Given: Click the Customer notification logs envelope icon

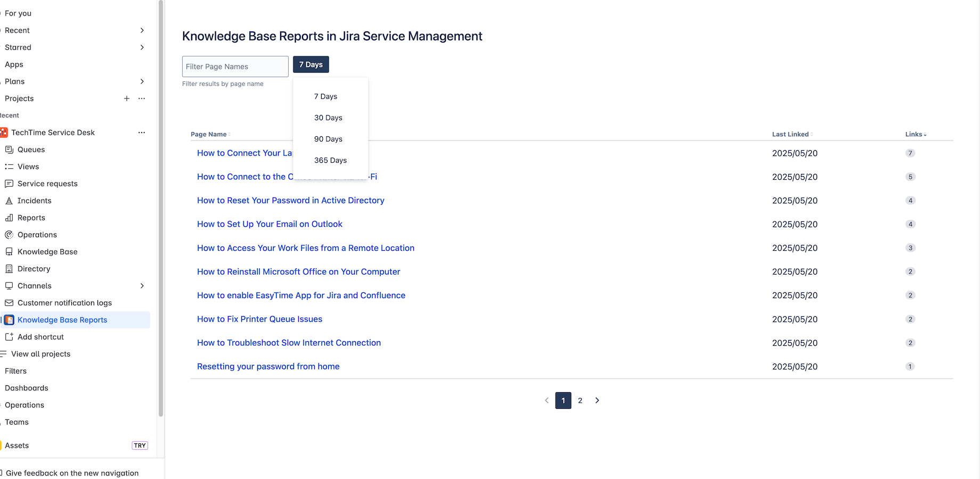Looking at the screenshot, I should (x=9, y=303).
